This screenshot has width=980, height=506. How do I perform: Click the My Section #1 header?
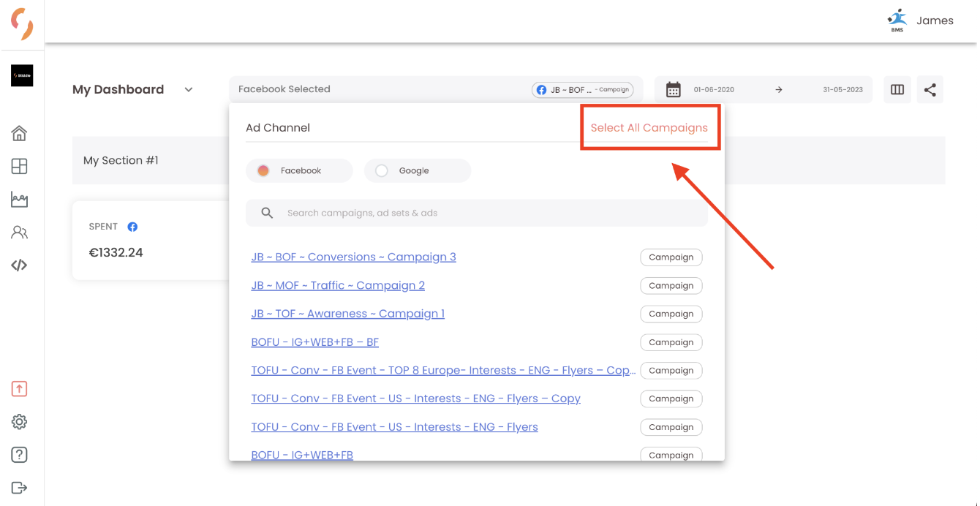(121, 160)
